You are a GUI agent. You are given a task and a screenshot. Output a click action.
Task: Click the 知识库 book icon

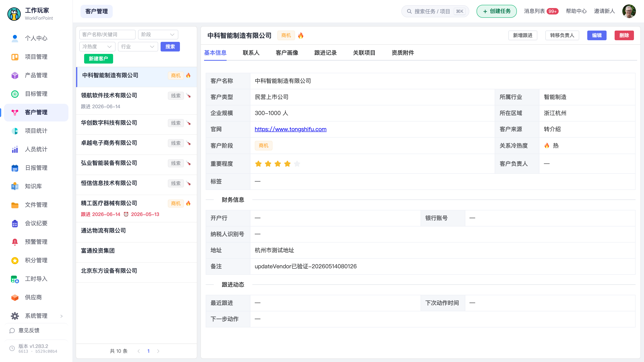[x=15, y=186]
